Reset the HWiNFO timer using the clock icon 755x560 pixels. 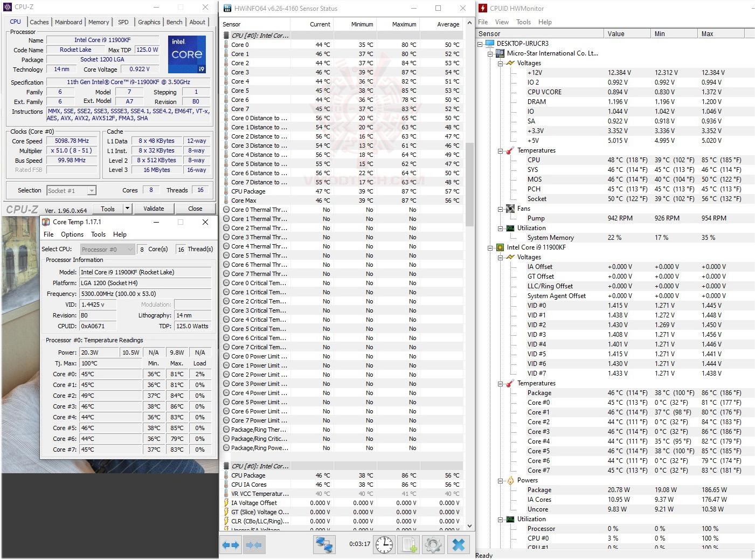tap(384, 545)
